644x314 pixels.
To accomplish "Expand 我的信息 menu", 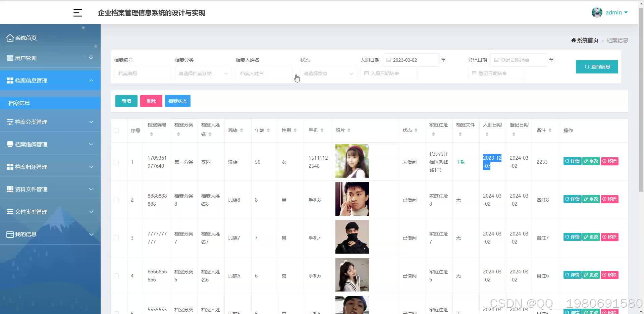I will 50,234.
